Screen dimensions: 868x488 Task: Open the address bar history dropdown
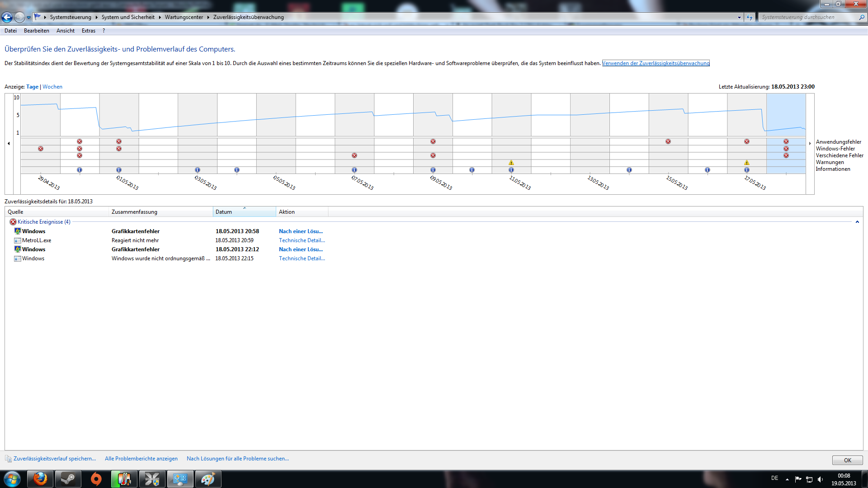coord(739,17)
